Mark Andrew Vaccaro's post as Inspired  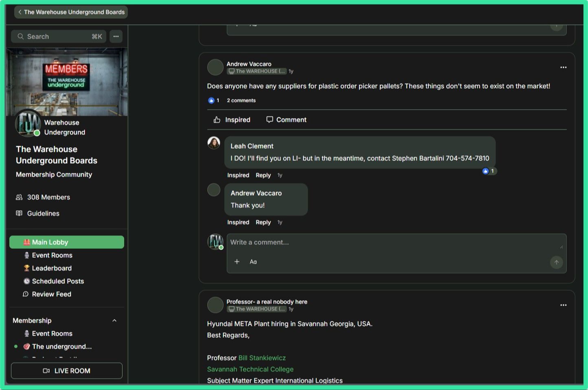(x=232, y=120)
